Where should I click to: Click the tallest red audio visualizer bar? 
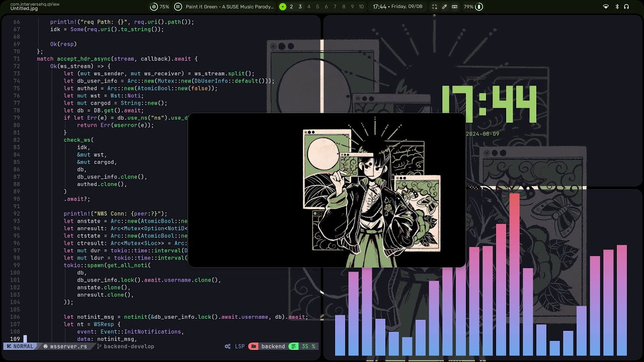(x=514, y=275)
